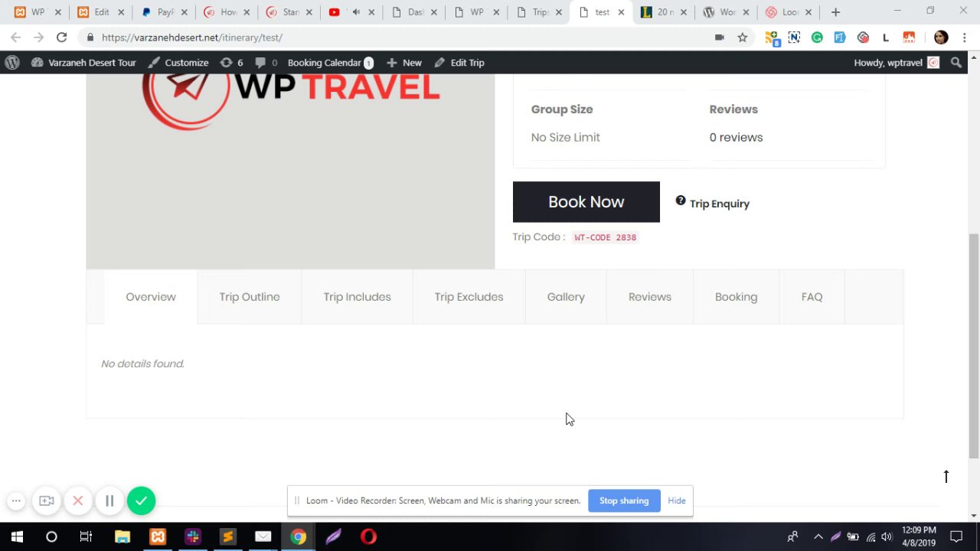Open the volume control in tray
Viewport: 980px width, 551px height.
tap(887, 536)
